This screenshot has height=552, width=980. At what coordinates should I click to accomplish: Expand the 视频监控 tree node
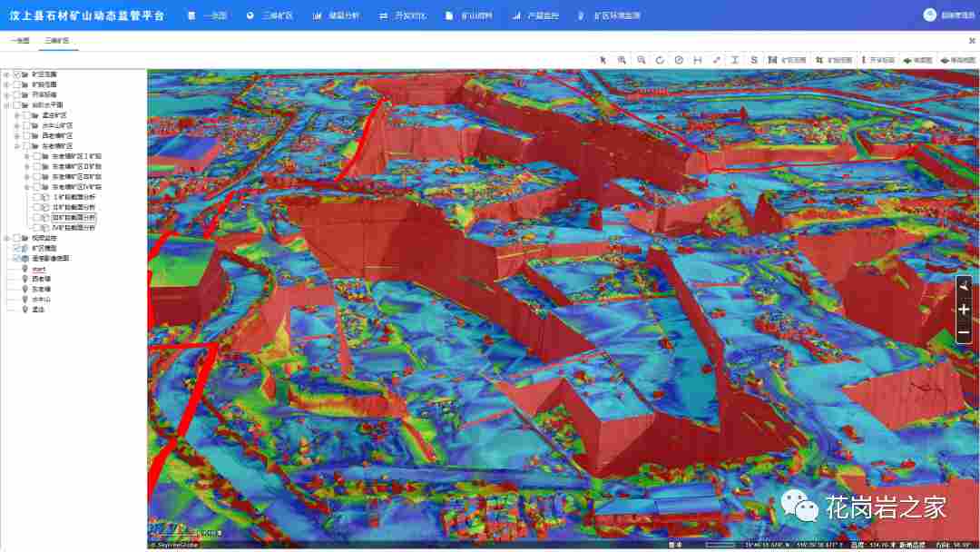(6, 238)
